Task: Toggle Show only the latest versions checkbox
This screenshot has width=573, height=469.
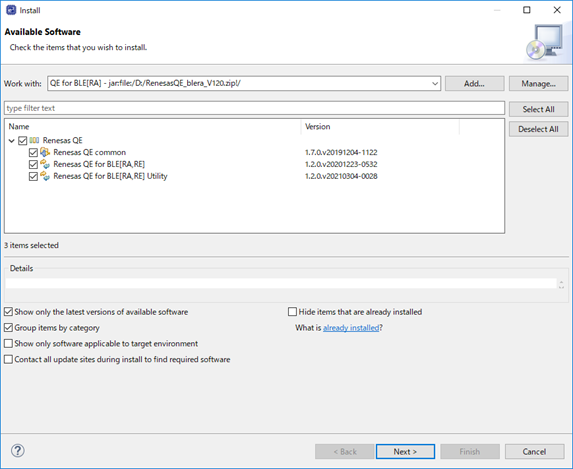Action: point(8,312)
